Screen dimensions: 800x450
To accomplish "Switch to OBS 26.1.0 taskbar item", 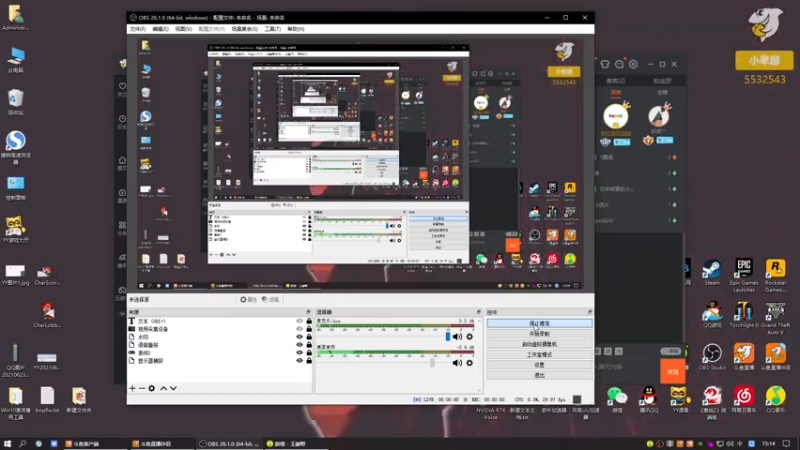I will pyautogui.click(x=230, y=444).
